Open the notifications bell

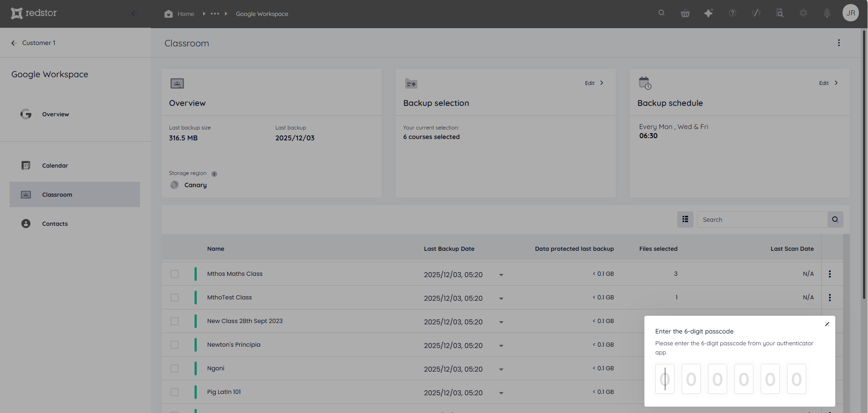(x=827, y=13)
